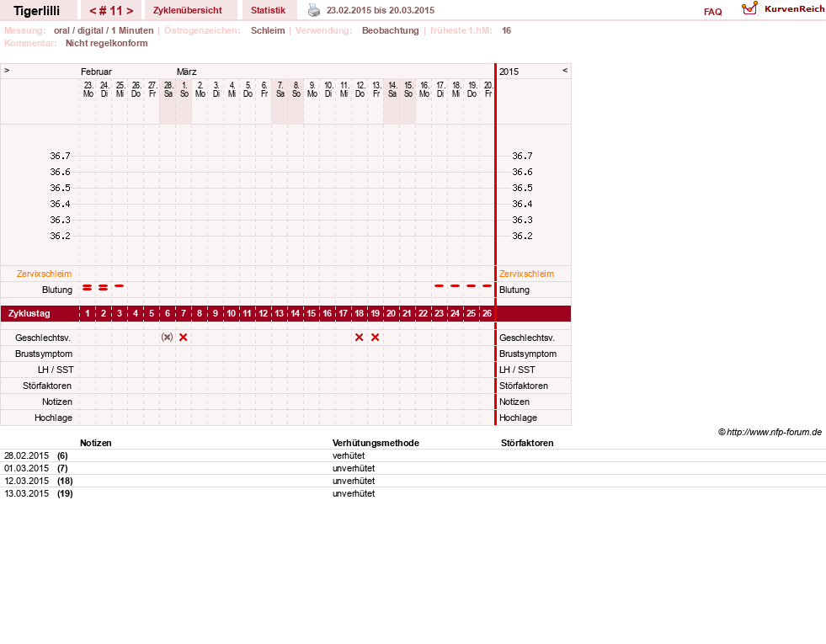Click the bleeding mark on cycle day 23

[439, 286]
